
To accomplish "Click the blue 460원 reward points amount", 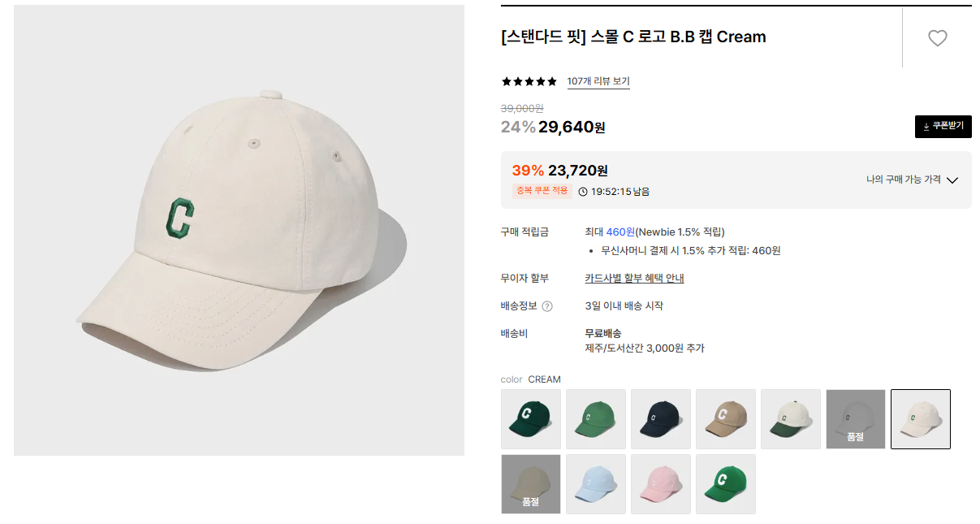I will point(620,232).
